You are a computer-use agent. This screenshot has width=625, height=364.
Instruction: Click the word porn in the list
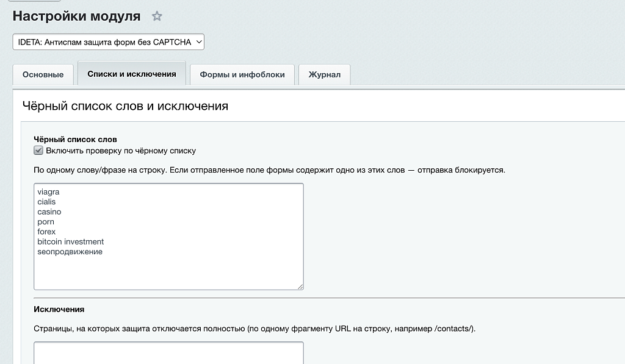pos(45,222)
